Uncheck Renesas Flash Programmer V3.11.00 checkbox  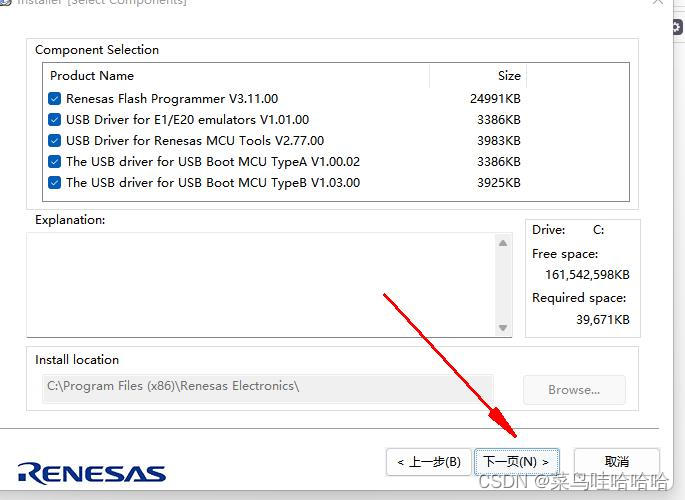click(55, 99)
